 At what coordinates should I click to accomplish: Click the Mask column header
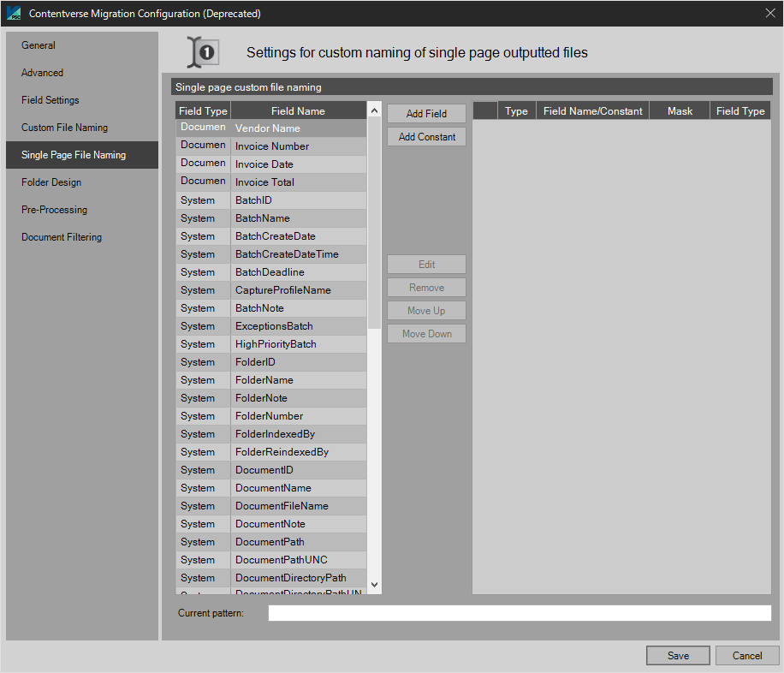680,111
